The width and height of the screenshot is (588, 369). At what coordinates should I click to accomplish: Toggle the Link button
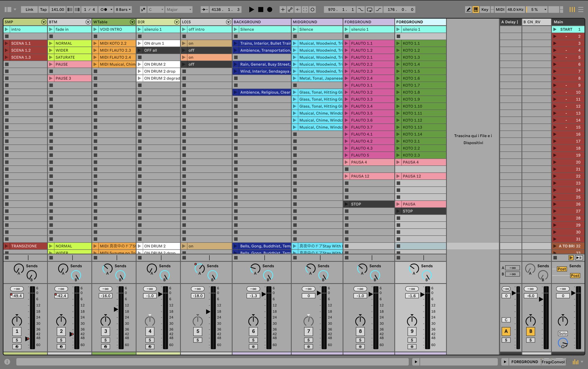pyautogui.click(x=29, y=9)
